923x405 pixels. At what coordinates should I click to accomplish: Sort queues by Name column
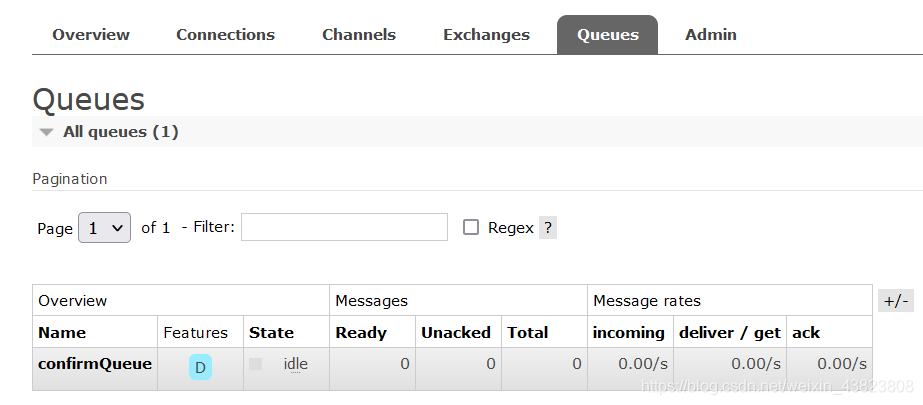click(x=62, y=332)
